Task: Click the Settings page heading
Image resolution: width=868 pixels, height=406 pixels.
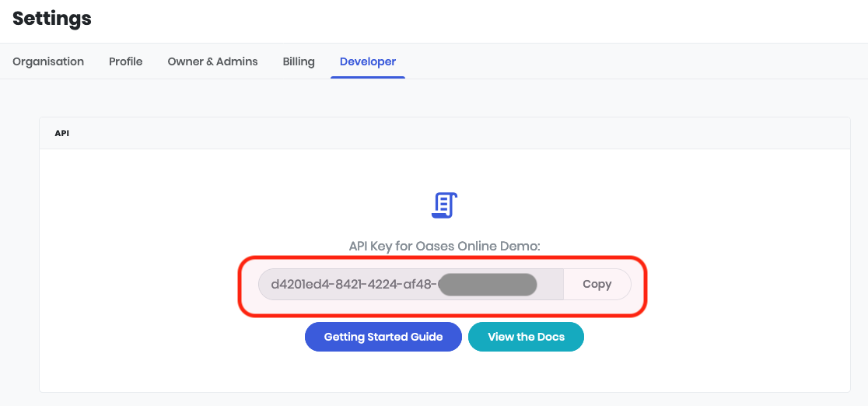Action: pyautogui.click(x=52, y=19)
